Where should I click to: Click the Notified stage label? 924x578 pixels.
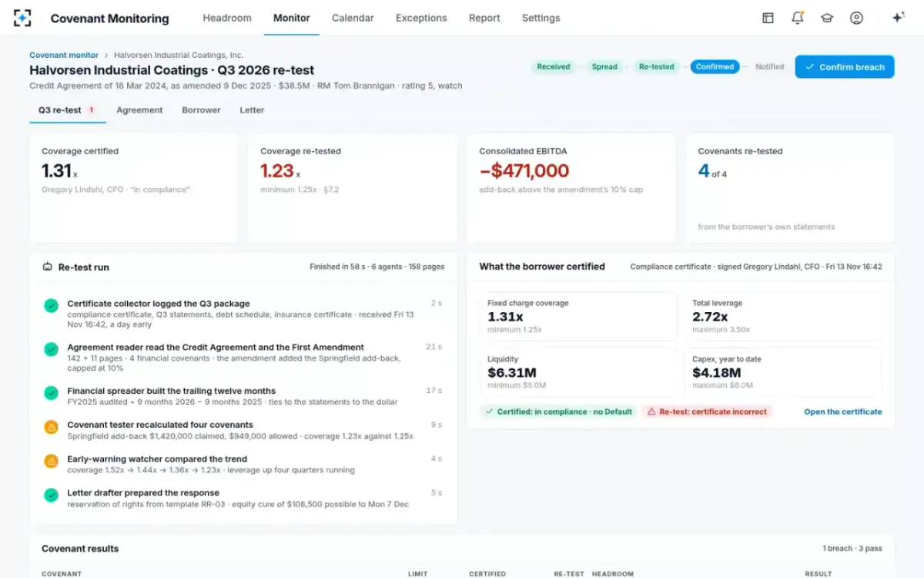[769, 67]
